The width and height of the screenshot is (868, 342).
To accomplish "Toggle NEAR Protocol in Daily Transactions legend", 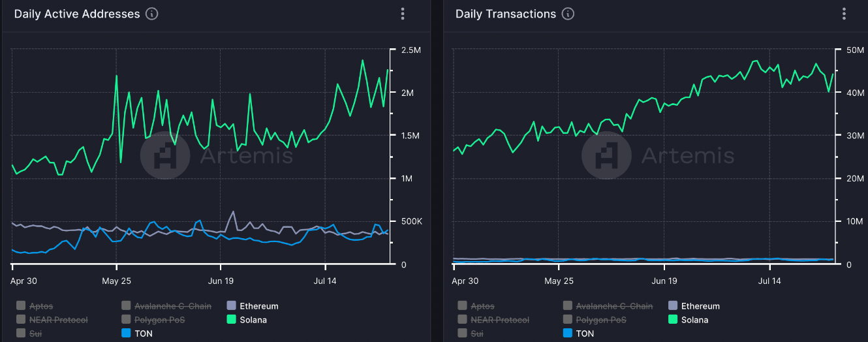I will 493,320.
